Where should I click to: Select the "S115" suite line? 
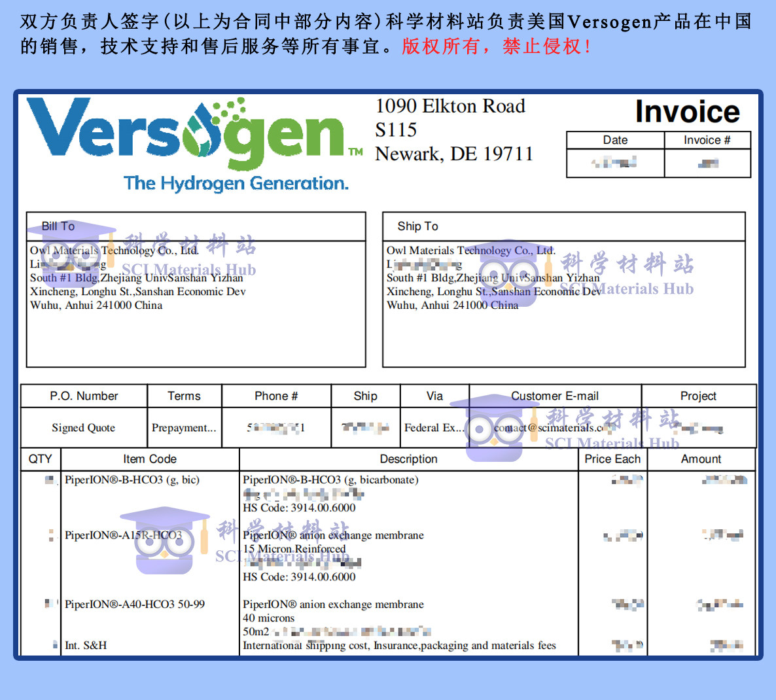click(x=395, y=130)
